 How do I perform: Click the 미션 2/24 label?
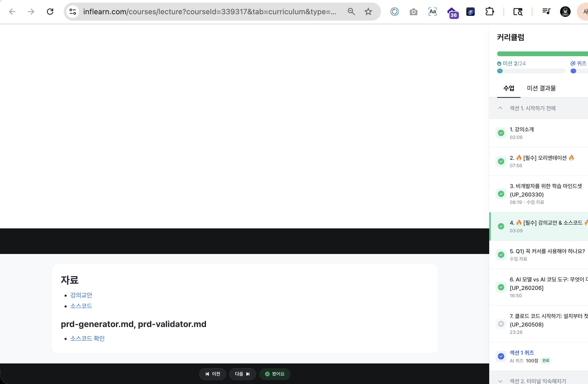511,63
